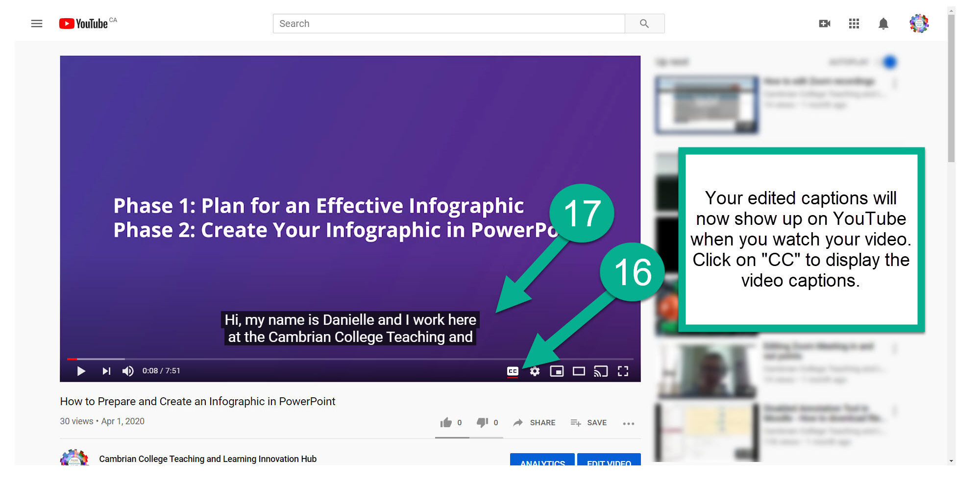
Task: Click SAVE to add to playlist
Action: coord(588,422)
